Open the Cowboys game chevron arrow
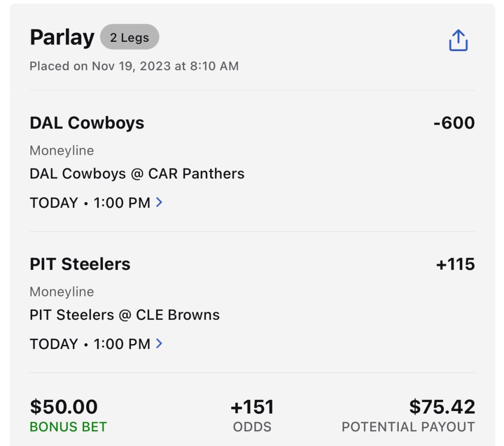 (159, 202)
